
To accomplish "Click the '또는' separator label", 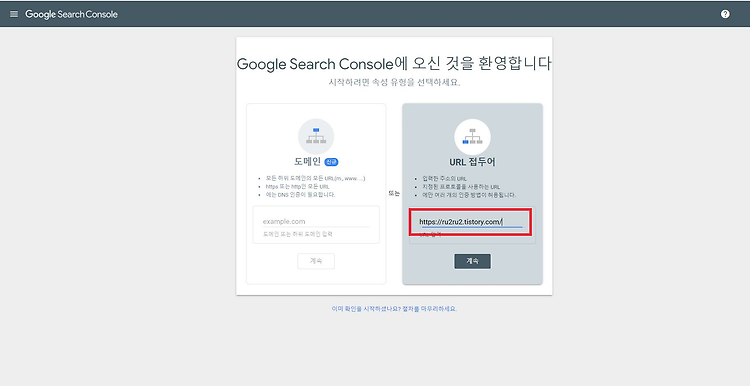I will 394,194.
